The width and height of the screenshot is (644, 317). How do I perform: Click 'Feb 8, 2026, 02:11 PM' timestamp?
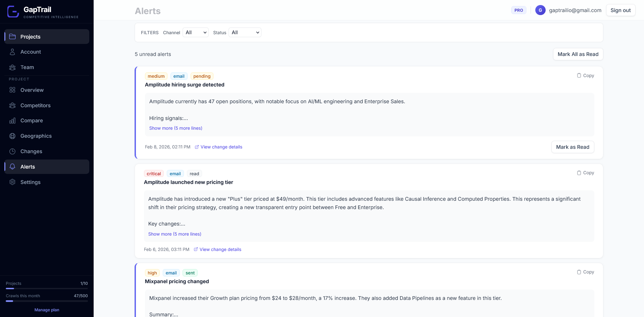tap(167, 147)
